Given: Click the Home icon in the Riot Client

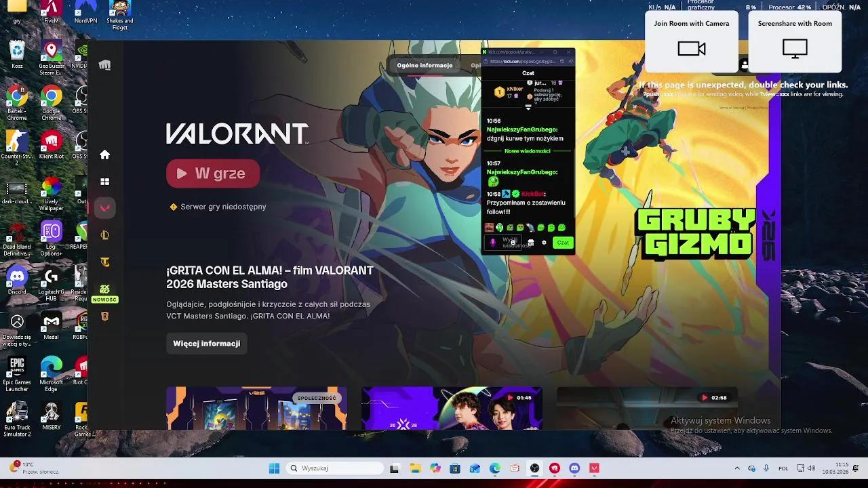Looking at the screenshot, I should coord(104,155).
